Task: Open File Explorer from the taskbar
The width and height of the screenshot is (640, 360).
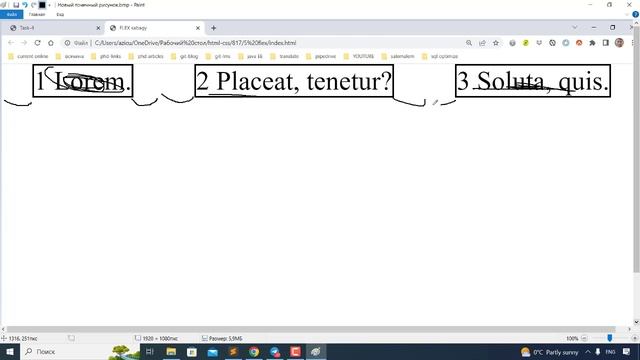Action: click(171, 351)
